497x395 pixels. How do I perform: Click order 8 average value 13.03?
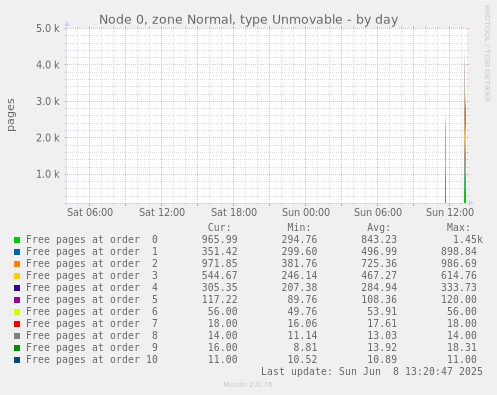point(382,336)
